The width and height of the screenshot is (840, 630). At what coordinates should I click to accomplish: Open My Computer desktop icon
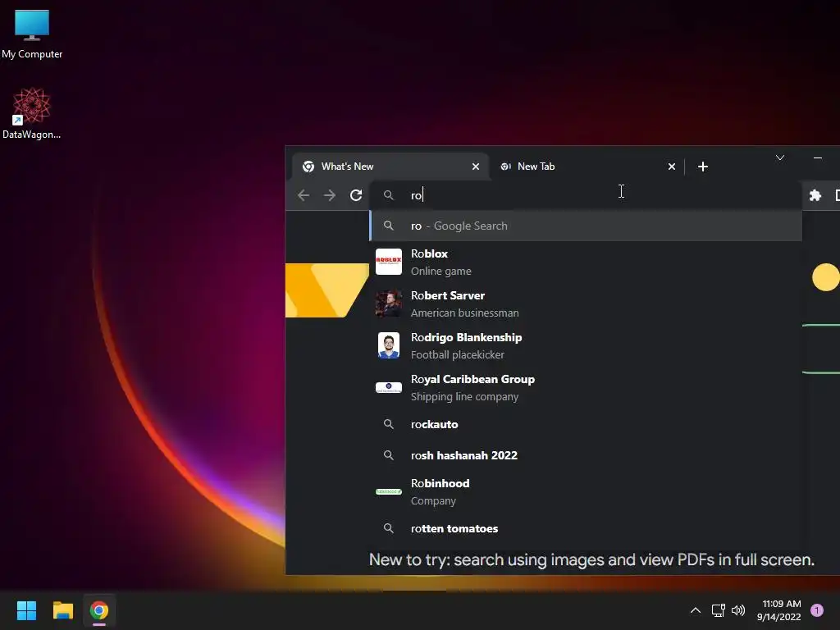[32, 34]
